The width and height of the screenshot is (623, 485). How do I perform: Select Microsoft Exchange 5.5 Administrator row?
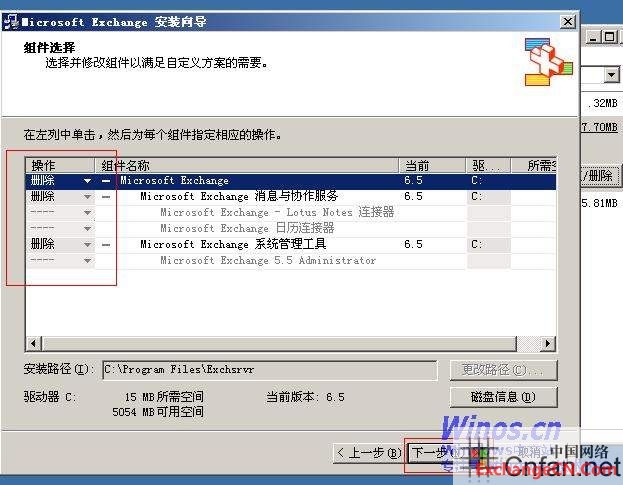268,261
